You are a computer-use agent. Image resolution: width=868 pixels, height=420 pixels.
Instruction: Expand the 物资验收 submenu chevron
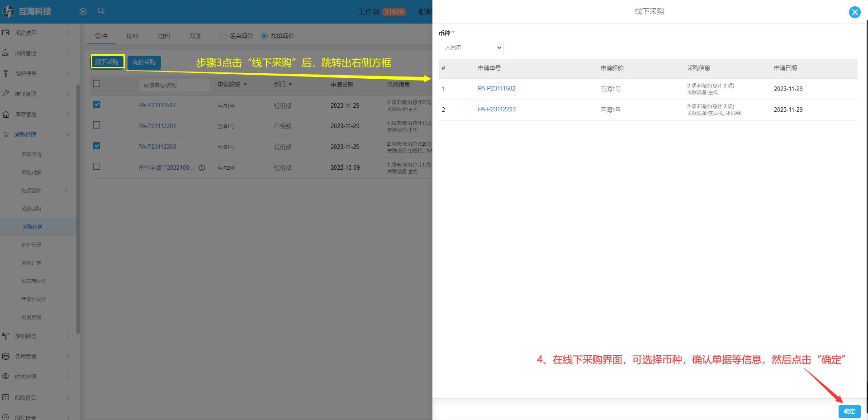coord(66,190)
